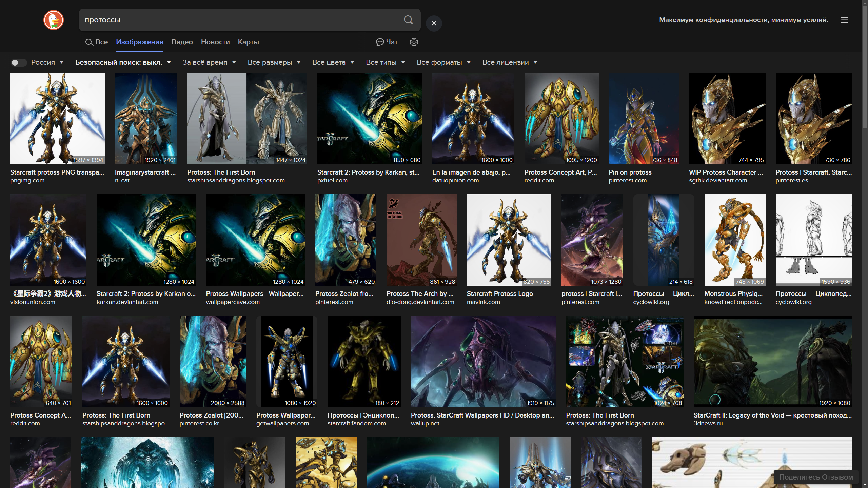Open the 214 × 618 cyclowiki thumbnail
This screenshot has width=868, height=488.
664,240
